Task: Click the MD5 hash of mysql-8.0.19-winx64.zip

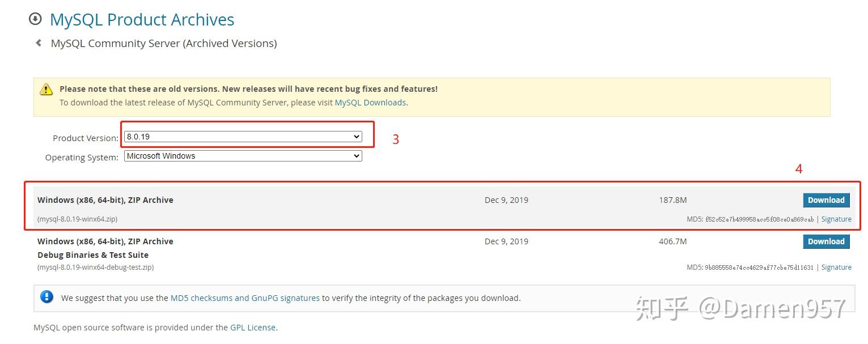Action: (759, 219)
